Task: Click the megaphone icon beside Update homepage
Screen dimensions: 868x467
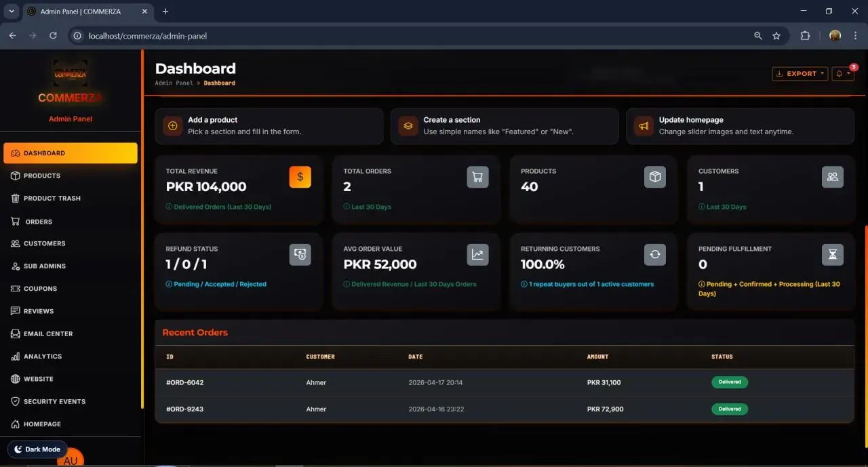Action: [x=644, y=125]
